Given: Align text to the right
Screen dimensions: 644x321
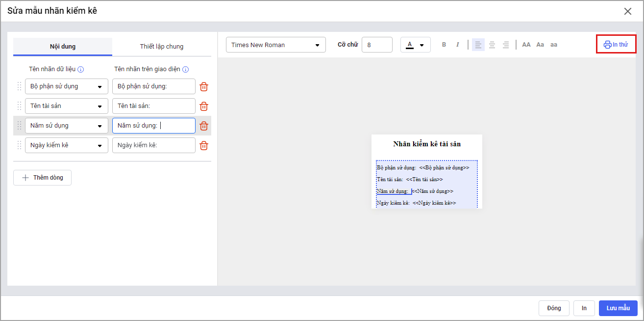Looking at the screenshot, I should tap(506, 45).
